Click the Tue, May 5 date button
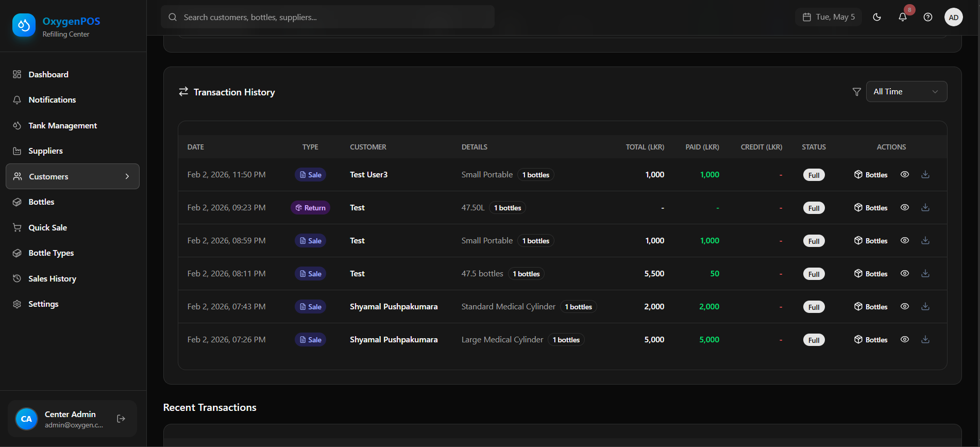980x447 pixels. point(829,17)
